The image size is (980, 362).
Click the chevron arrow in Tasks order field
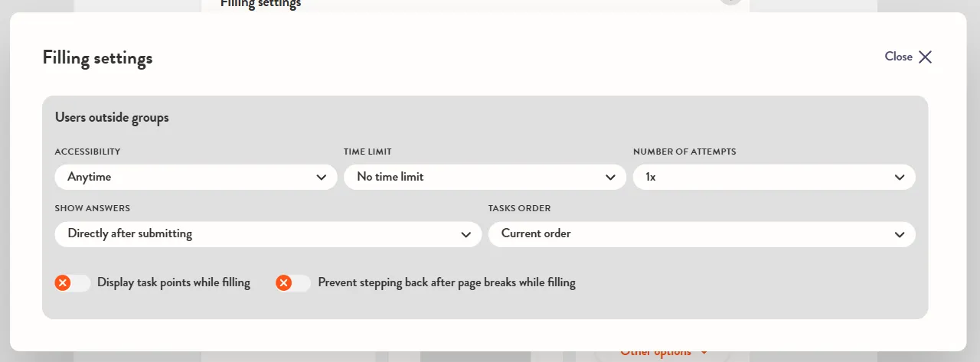pyautogui.click(x=900, y=234)
